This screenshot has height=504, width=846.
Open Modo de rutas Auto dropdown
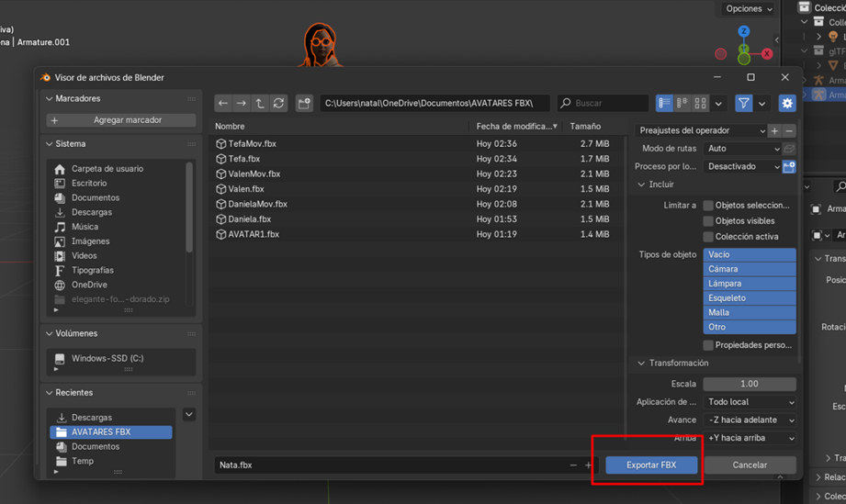coord(742,148)
